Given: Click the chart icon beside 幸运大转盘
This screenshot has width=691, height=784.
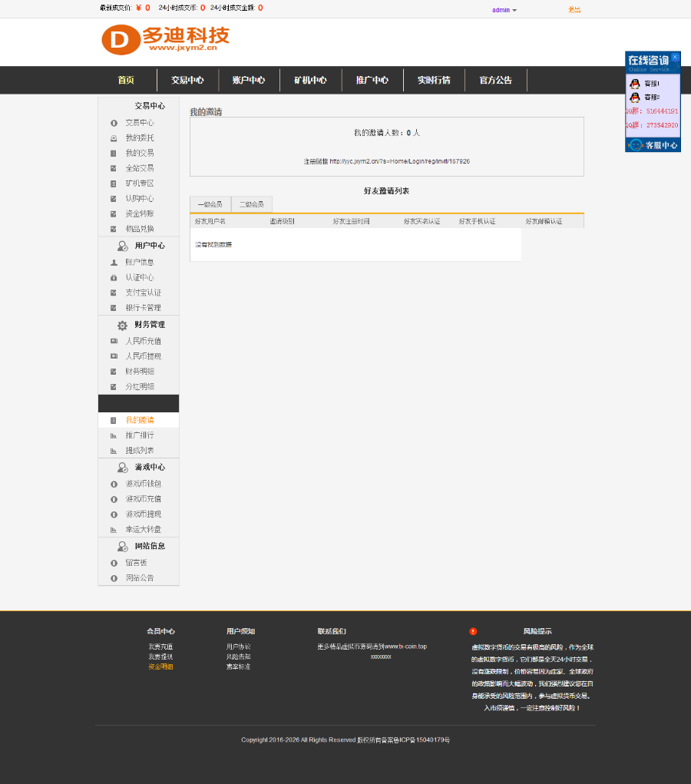Looking at the screenshot, I should (x=114, y=530).
